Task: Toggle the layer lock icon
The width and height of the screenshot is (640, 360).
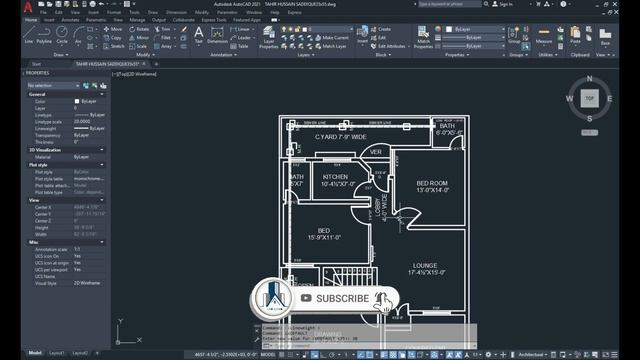Action: click(297, 29)
